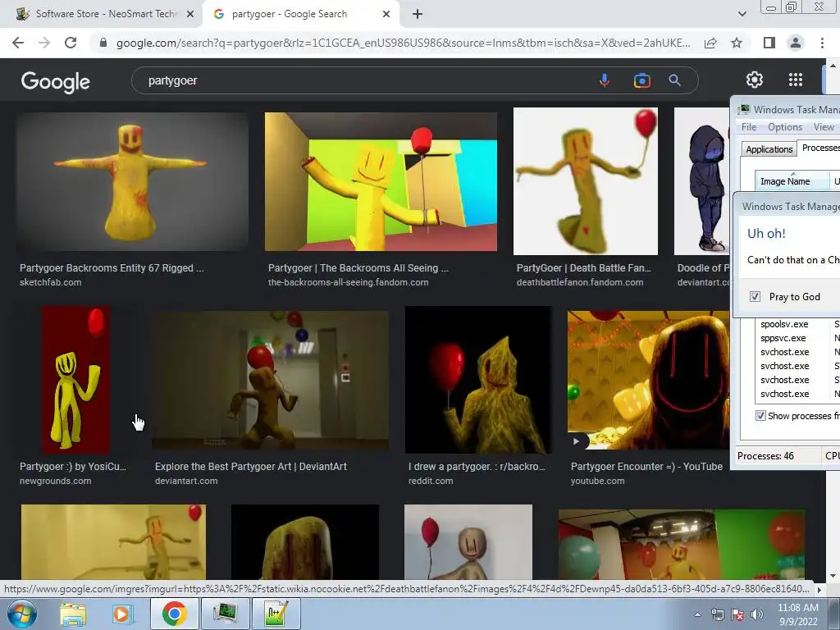Close the partygoer Google Search tab
The height and width of the screenshot is (630, 840).
point(386,14)
